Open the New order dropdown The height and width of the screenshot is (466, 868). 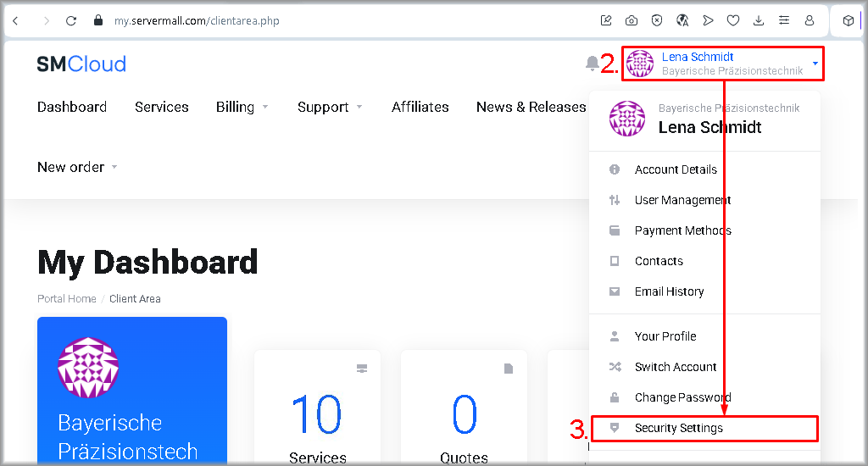point(77,167)
